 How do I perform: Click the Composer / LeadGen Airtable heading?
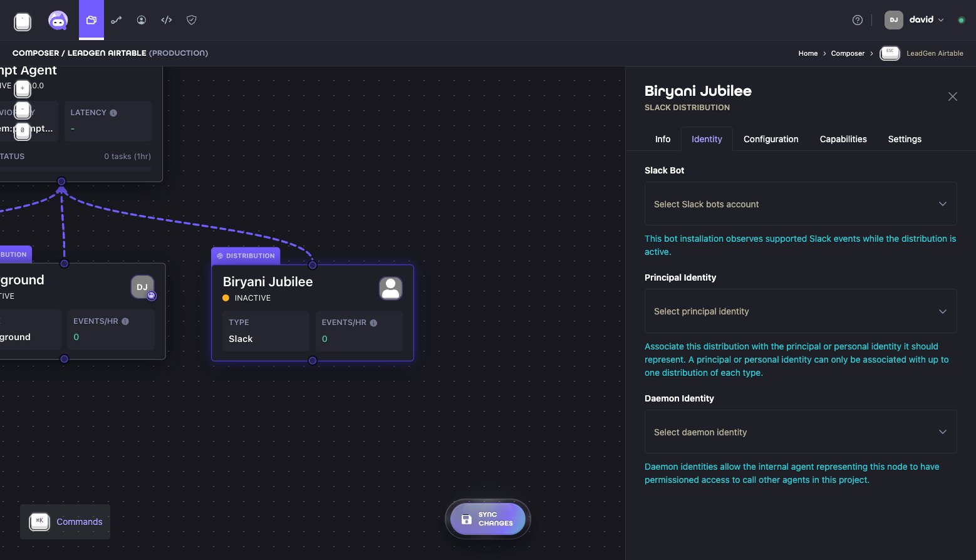pyautogui.click(x=110, y=53)
